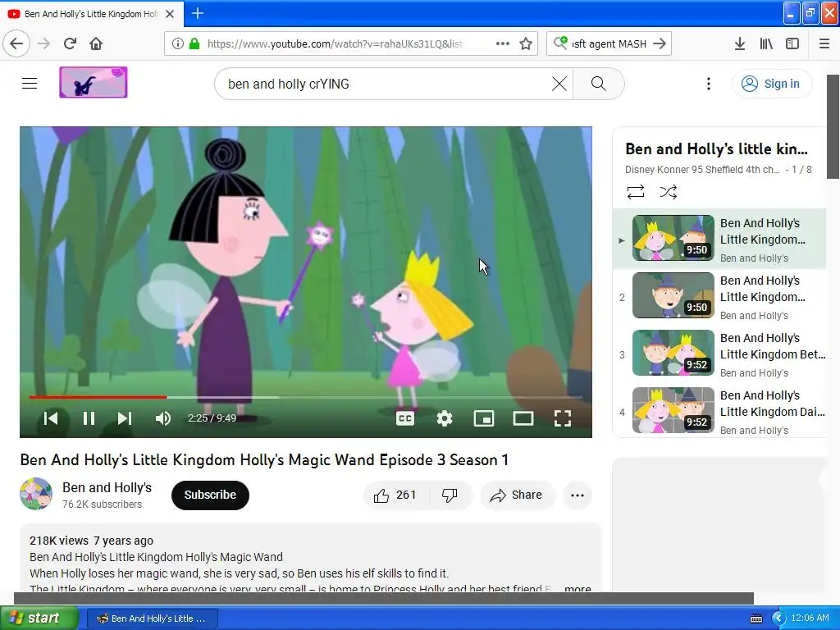Close the Ben And Holly's tab
Viewport: 840px width, 630px height.
pos(170,14)
